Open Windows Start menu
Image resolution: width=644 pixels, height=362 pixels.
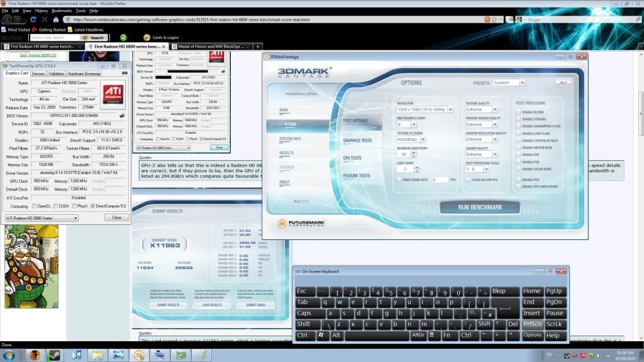[x=9, y=355]
